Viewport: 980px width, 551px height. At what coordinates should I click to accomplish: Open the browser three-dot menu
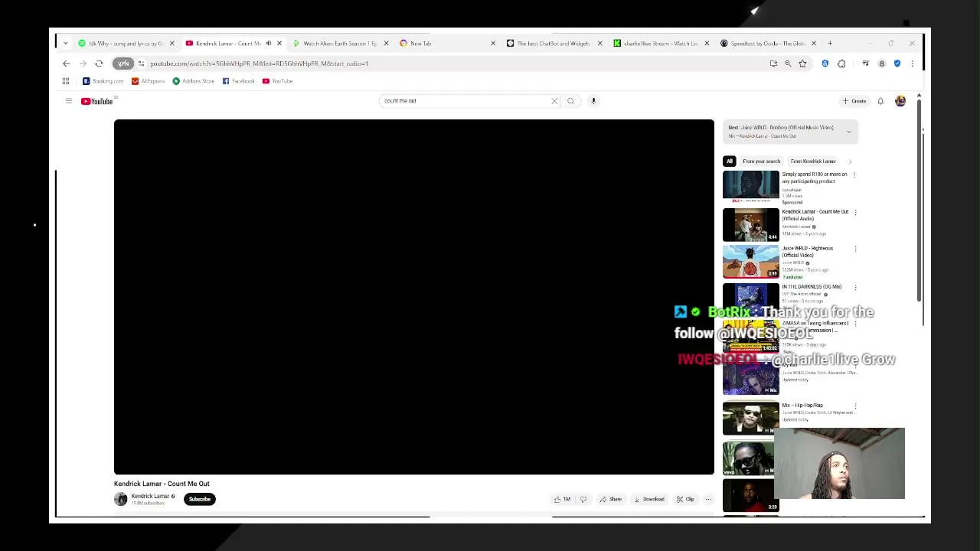[x=912, y=64]
